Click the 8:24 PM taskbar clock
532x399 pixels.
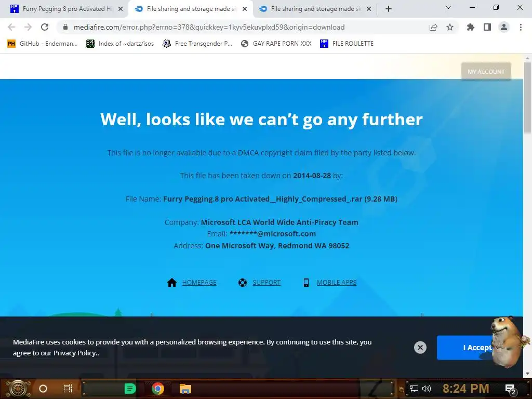[465, 389]
